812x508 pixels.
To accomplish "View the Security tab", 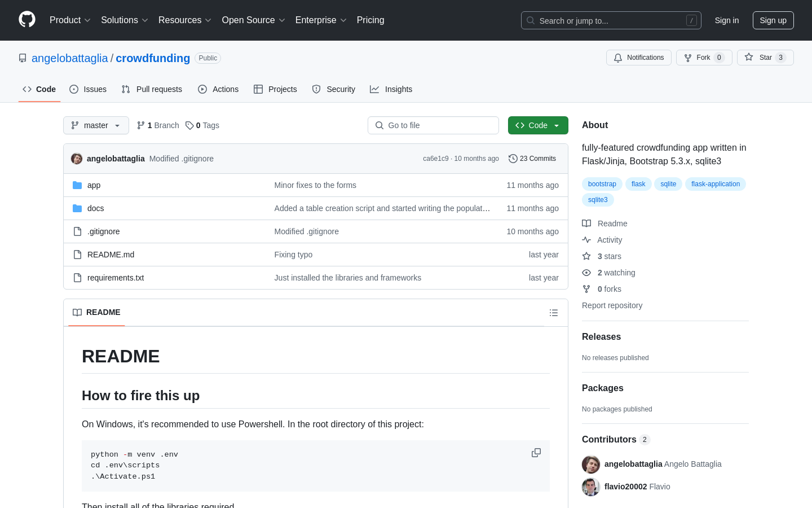I will click(334, 89).
